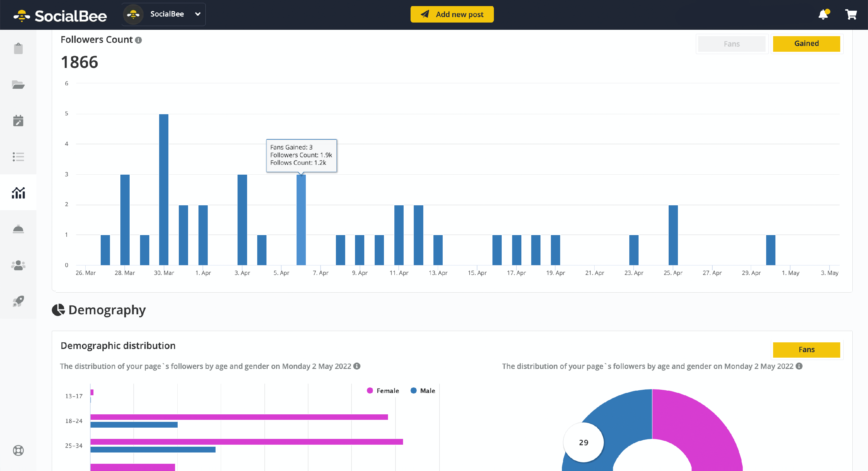Click the Demographic distribution heading
Viewport: 868px width, 471px height.
point(118,346)
